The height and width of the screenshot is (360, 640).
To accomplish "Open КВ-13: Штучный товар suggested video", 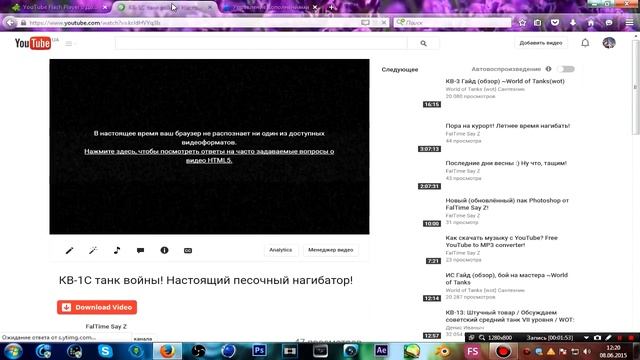I will 509,316.
